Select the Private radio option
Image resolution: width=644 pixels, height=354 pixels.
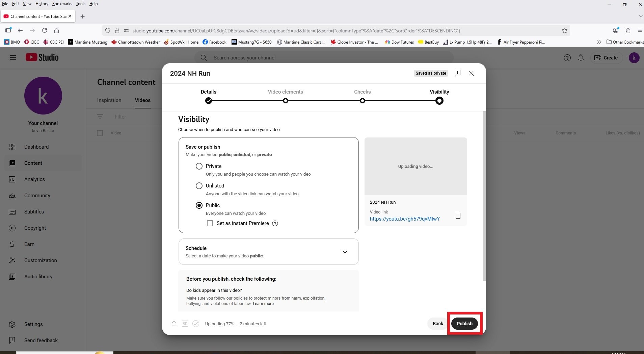point(199,166)
